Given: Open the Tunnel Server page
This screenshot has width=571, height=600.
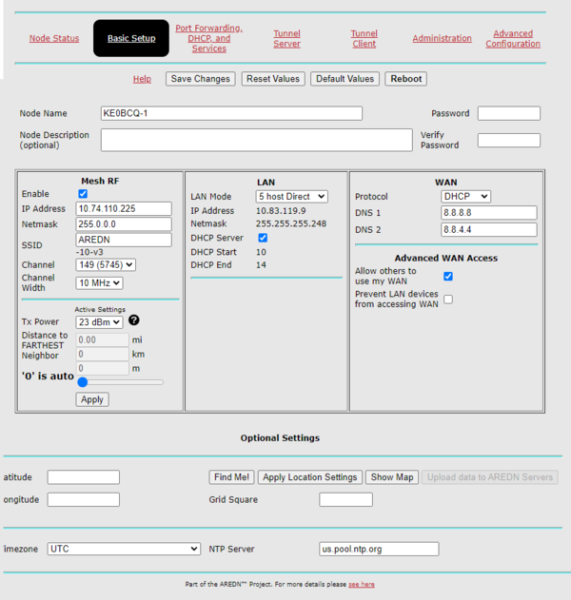Looking at the screenshot, I should (x=287, y=39).
